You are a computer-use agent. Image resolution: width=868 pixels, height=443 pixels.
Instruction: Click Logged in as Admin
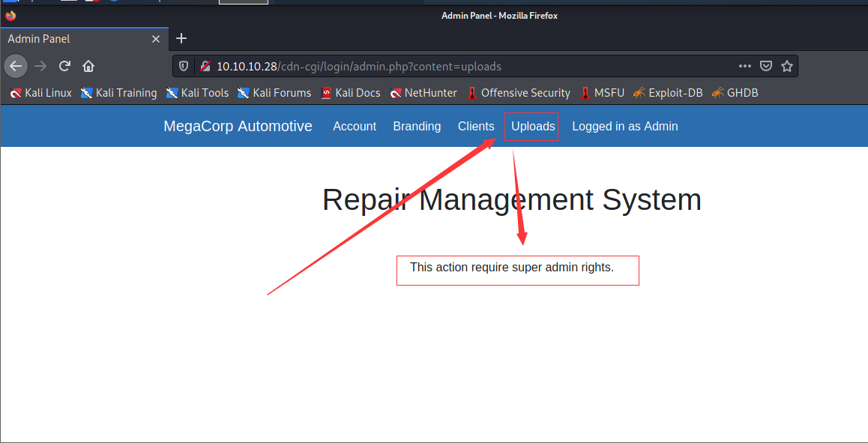coord(625,126)
